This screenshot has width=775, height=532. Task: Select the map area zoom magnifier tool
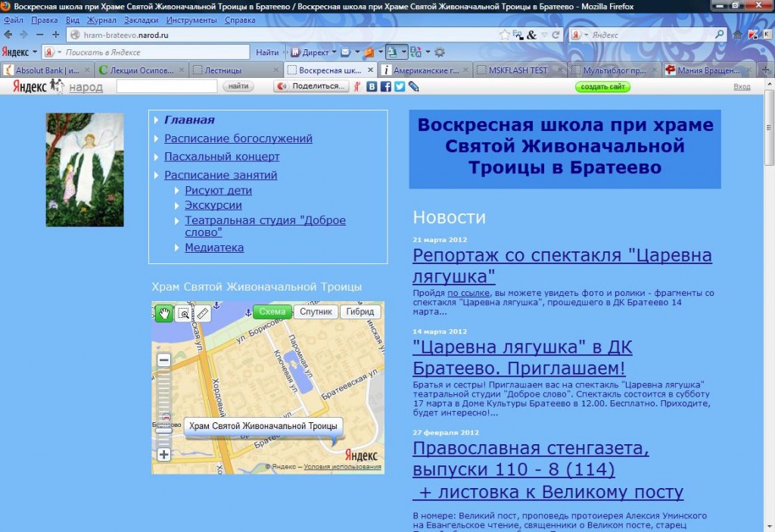(x=183, y=313)
